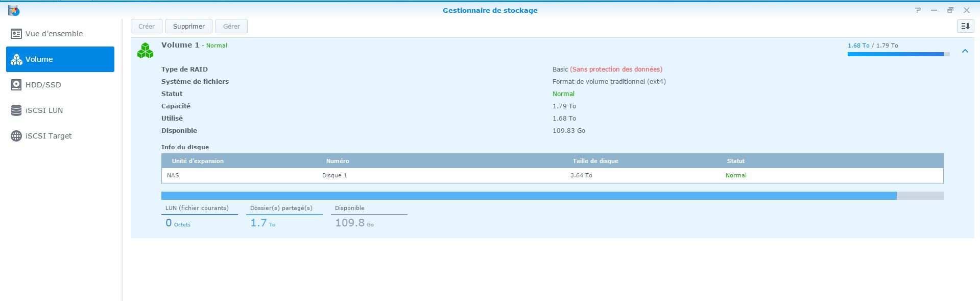The height and width of the screenshot is (301, 980).
Task: Click the Vue d'ensemble sidebar icon
Action: click(x=16, y=34)
